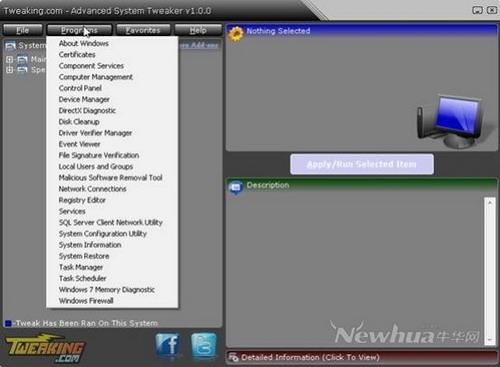
Task: Select Windows Firewall menu entry
Action: 86,301
